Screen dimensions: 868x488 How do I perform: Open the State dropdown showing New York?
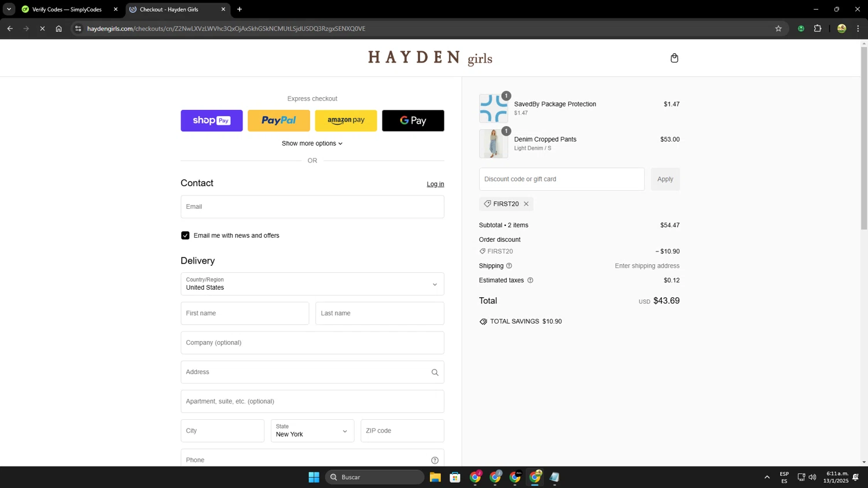click(x=312, y=431)
